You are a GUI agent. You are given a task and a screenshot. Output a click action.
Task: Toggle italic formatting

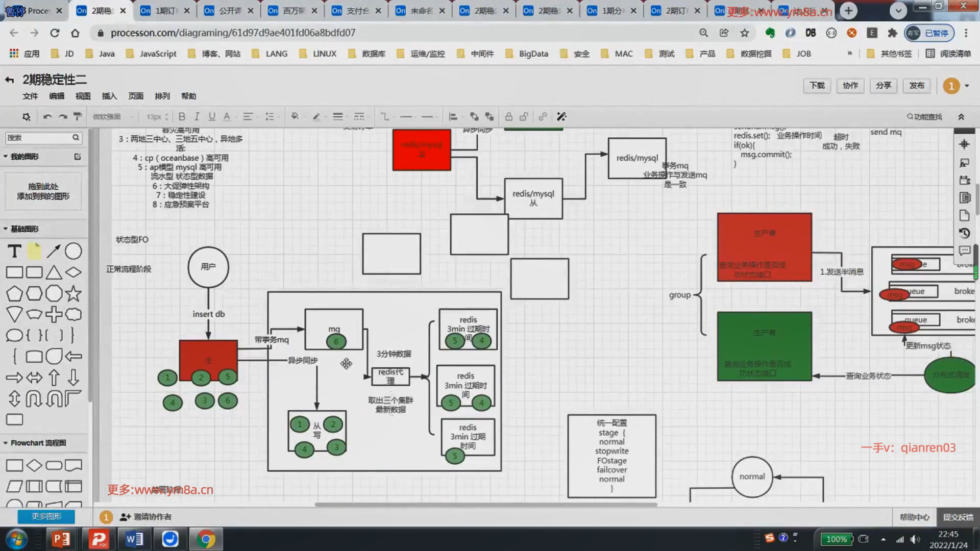[197, 117]
